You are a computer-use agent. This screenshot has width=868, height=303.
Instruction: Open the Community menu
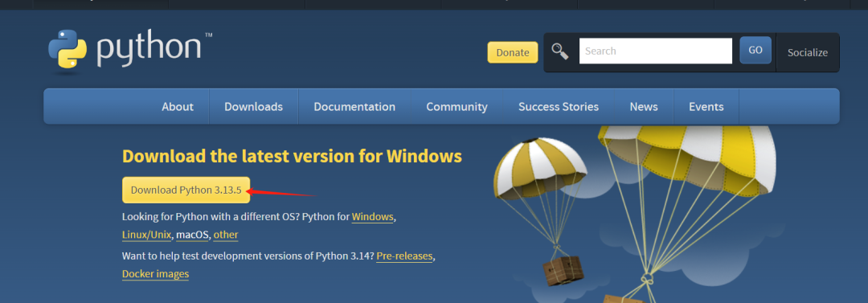tap(457, 107)
